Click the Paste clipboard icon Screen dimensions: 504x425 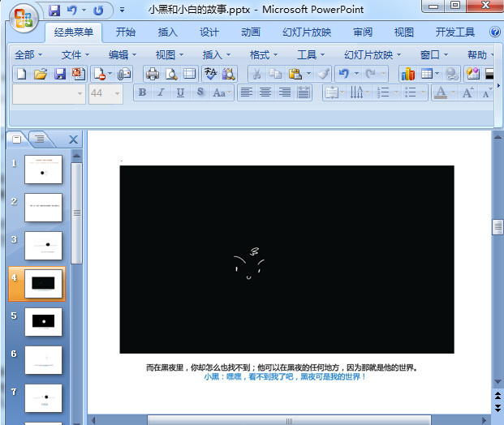(x=295, y=74)
